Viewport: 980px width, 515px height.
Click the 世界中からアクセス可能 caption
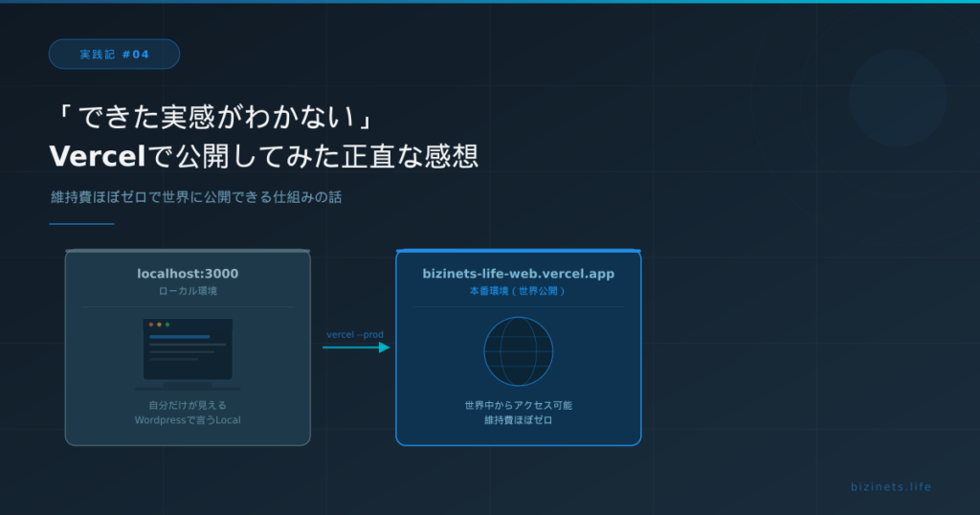tap(518, 405)
